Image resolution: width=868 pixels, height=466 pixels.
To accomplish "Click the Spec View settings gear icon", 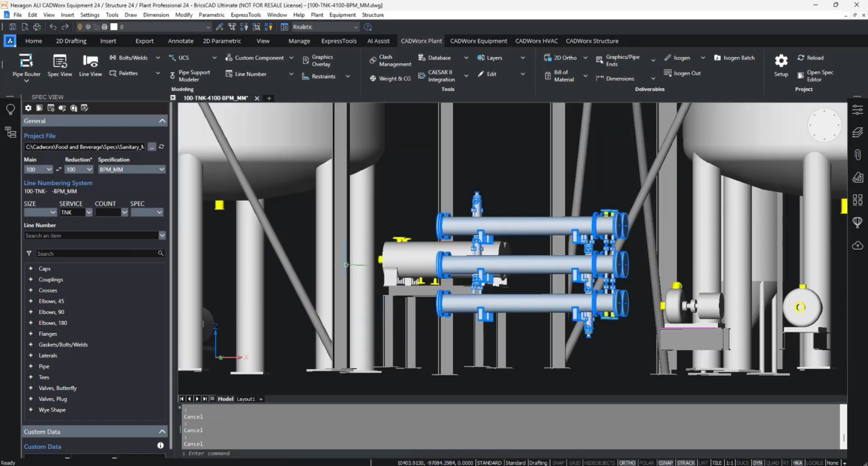I will pos(28,108).
